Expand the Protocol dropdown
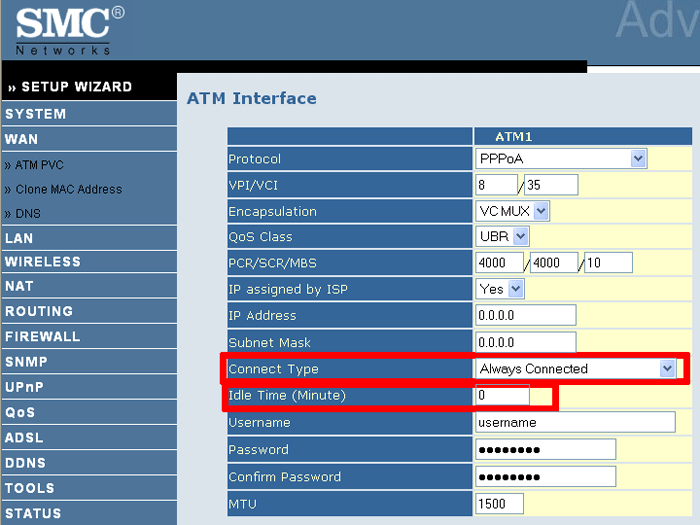This screenshot has width=700, height=525. coord(561,159)
